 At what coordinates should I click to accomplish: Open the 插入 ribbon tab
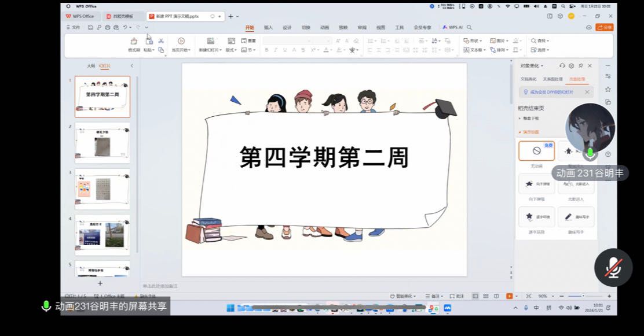coord(268,27)
